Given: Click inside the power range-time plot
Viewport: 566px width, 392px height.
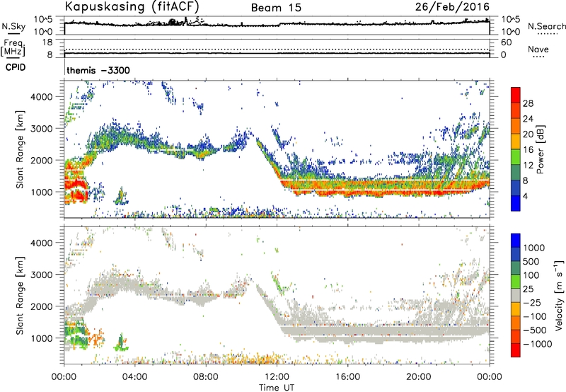Looking at the screenshot, I should pos(277,149).
